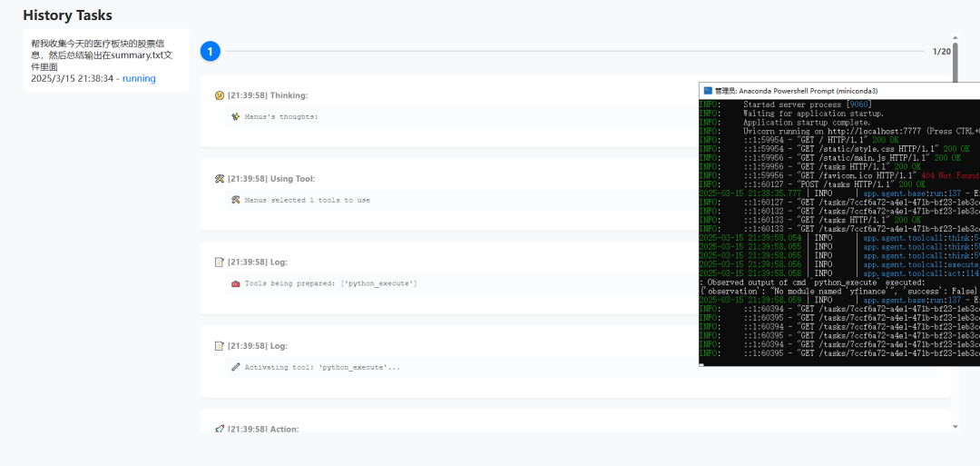Click the task timestamp "2025/3/15 21:38:34"
This screenshot has height=466, width=980.
(x=72, y=79)
